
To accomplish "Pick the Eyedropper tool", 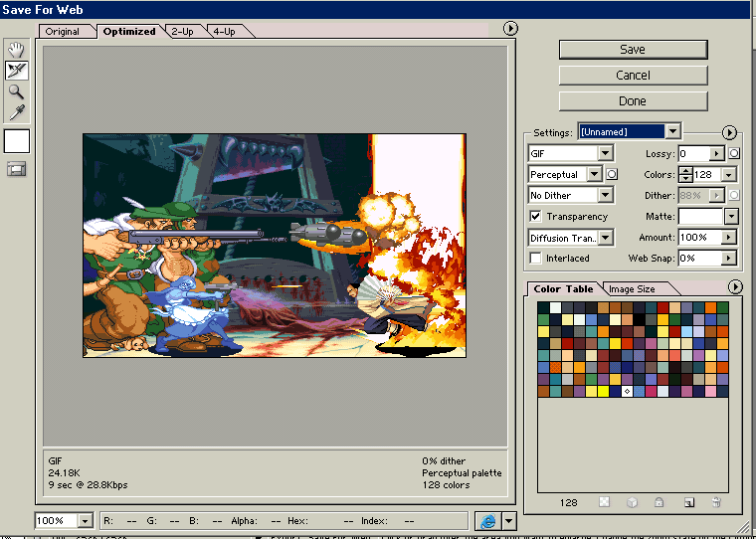I will (x=17, y=111).
